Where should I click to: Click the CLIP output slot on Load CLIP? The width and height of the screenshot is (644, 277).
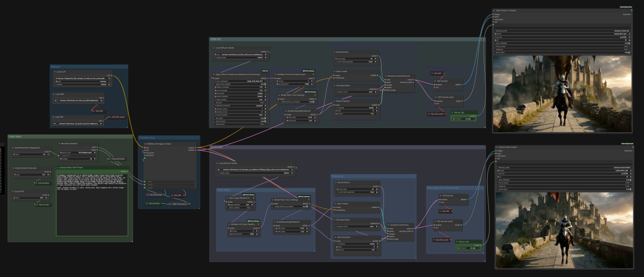[x=112, y=76]
